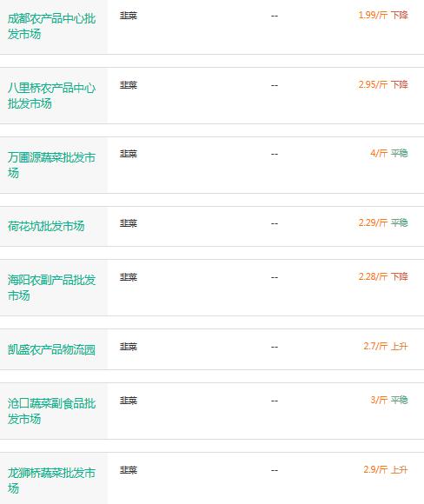Open 荷花坑批发市场 market link
The height and width of the screenshot is (504, 424).
click(x=46, y=226)
